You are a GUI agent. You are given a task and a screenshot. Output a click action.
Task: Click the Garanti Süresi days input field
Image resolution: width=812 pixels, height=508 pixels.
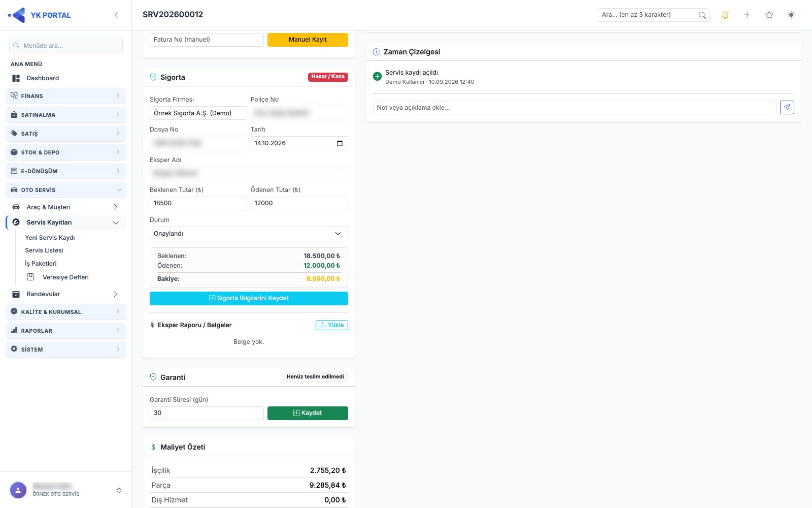[x=207, y=413]
